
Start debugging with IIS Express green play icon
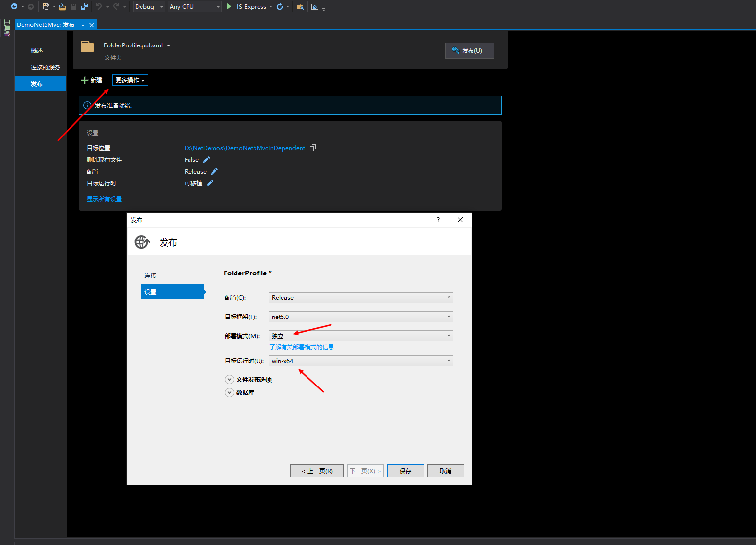point(229,6)
